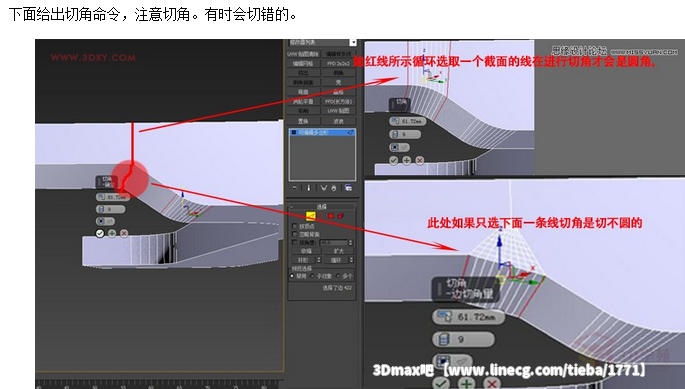The height and width of the screenshot is (389, 685).
Task: Click the FFD 2x2x2 modifier button
Action: coord(339,63)
